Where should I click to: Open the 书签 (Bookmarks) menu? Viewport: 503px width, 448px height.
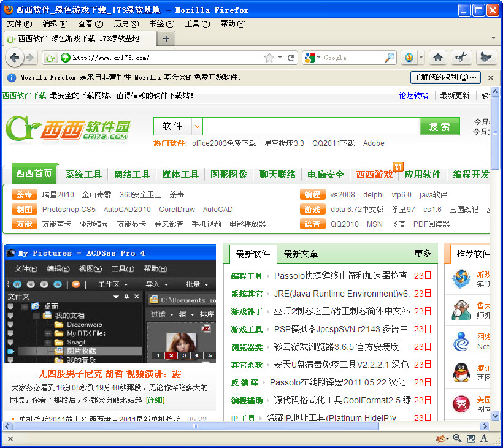tap(161, 24)
